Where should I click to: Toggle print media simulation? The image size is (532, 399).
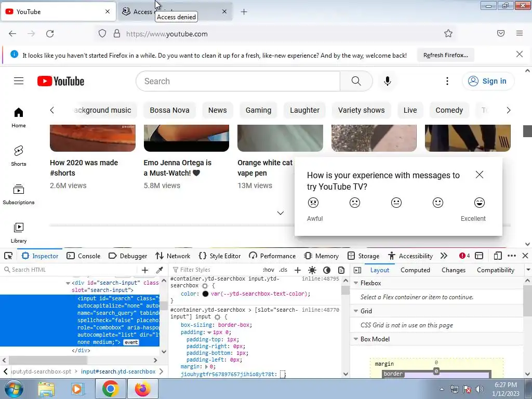(341, 270)
